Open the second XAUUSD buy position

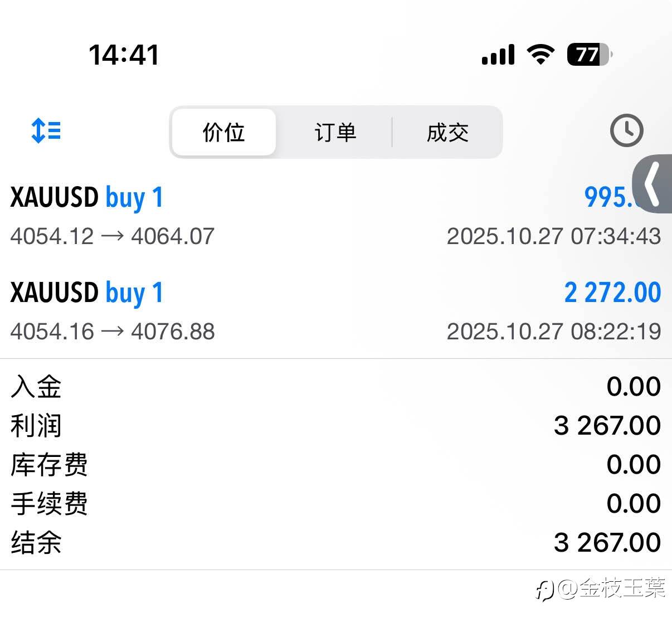click(x=87, y=293)
